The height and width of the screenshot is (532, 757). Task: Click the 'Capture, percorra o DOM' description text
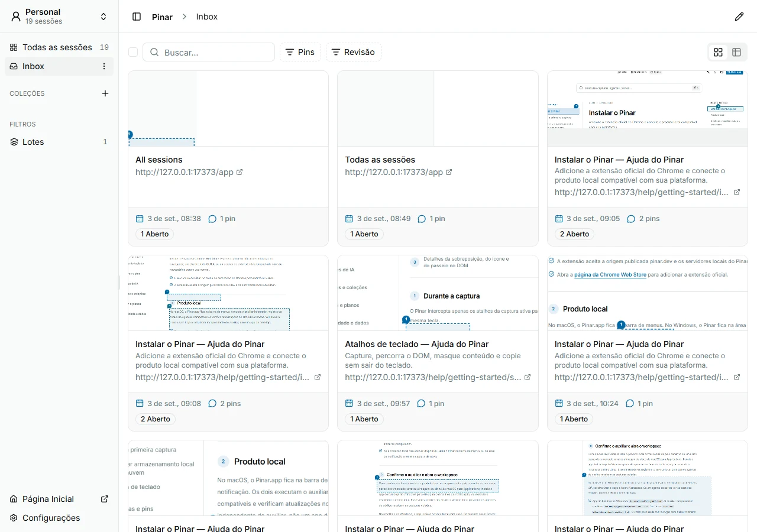433,361
